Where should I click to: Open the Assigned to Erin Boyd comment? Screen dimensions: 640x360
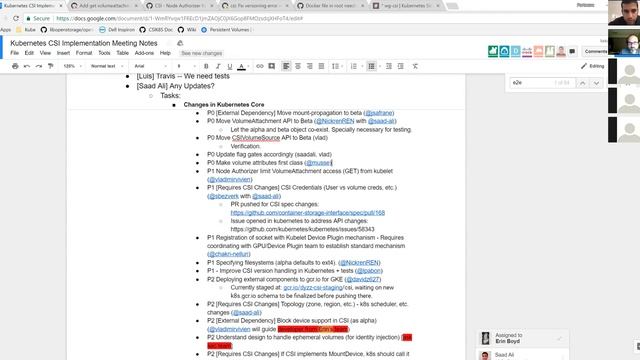[x=522, y=338]
